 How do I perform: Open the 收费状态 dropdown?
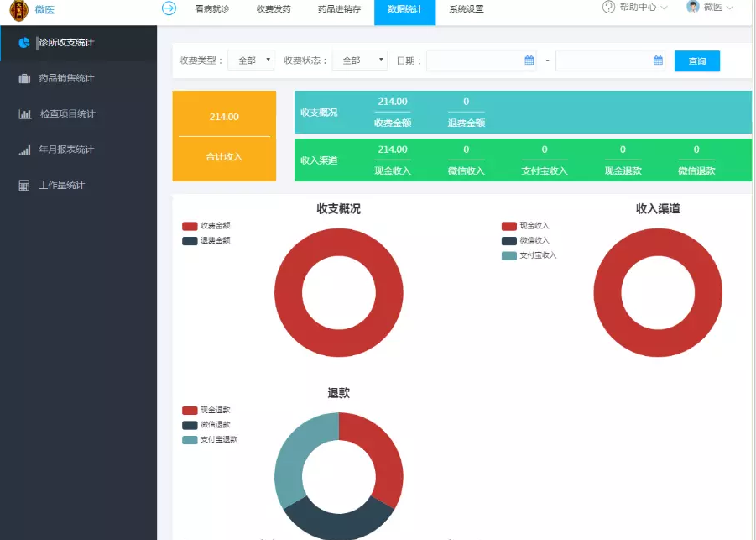(359, 60)
